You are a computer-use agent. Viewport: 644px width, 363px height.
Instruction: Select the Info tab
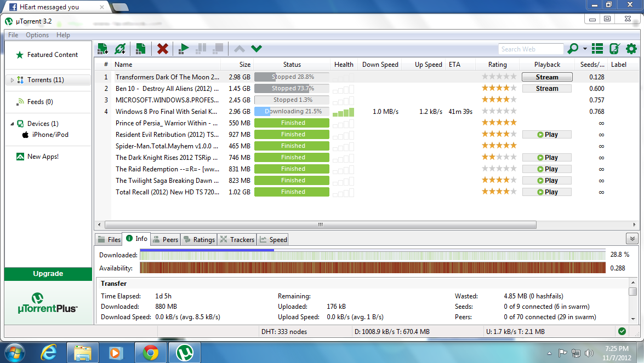point(137,239)
